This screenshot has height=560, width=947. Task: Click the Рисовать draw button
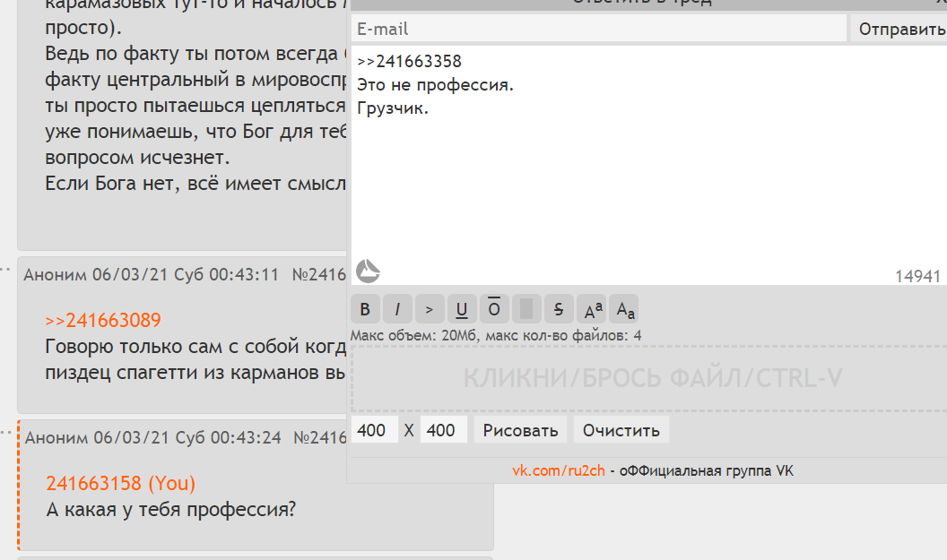point(520,430)
